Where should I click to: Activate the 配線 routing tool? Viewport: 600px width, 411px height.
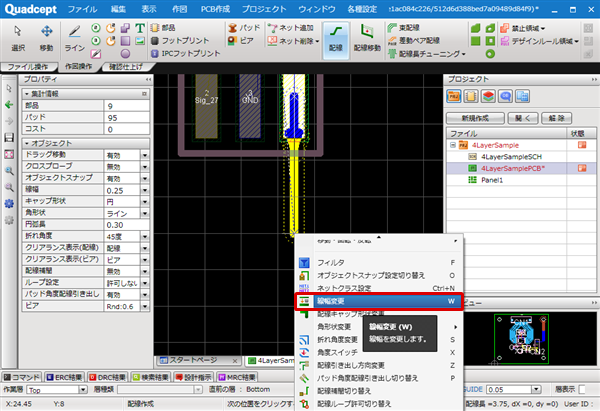point(336,40)
